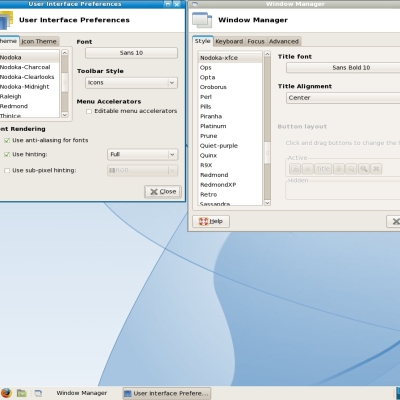The height and width of the screenshot is (400, 400).
Task: Click the minimize button in Active layout
Action: [x=351, y=169]
